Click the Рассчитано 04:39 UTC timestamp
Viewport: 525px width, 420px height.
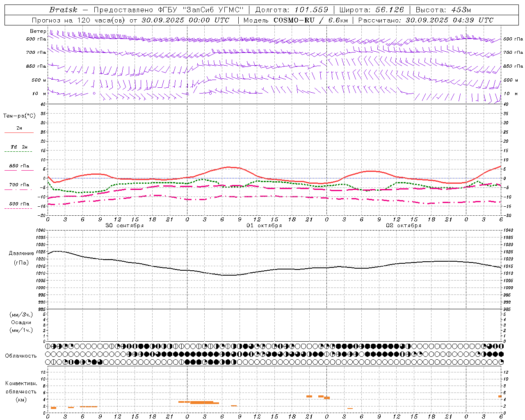[426, 20]
